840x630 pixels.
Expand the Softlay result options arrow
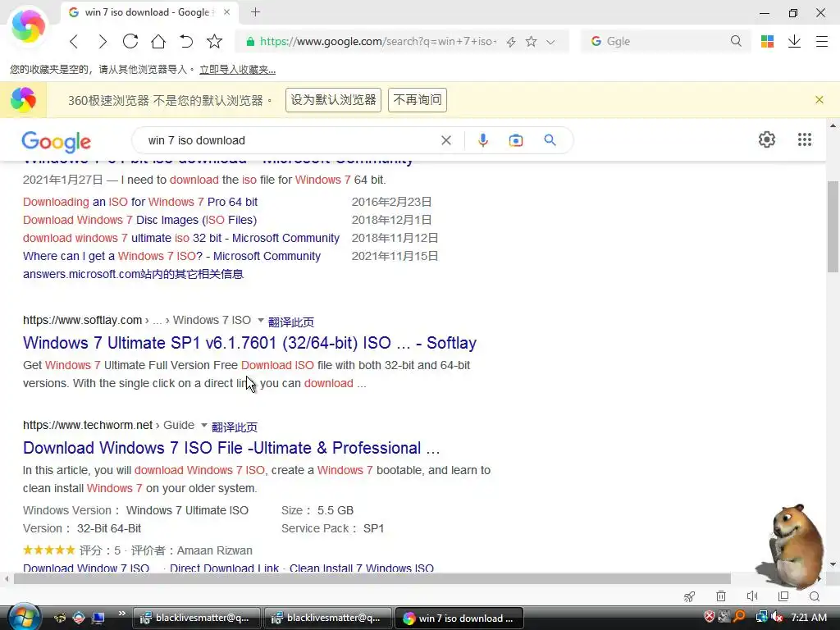click(x=260, y=321)
